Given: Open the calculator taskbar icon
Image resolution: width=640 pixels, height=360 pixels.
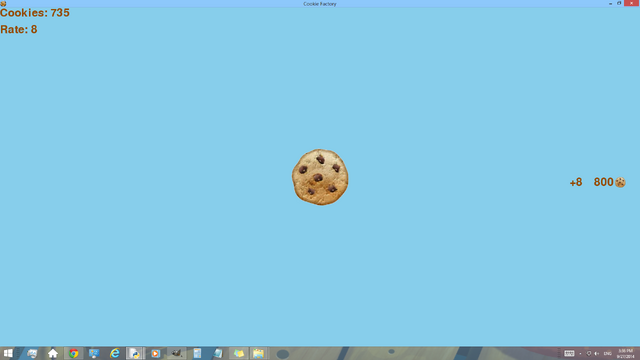Looking at the screenshot, I should pos(197,353).
